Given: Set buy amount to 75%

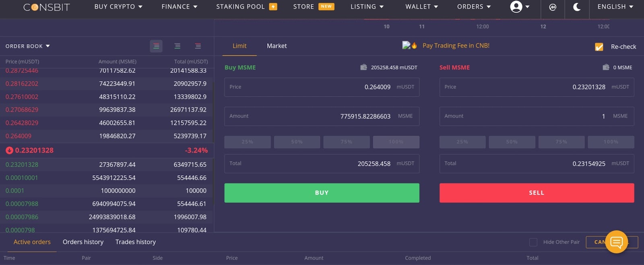Looking at the screenshot, I should [x=347, y=142].
